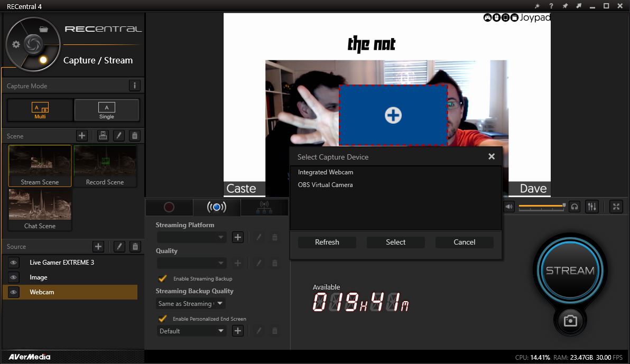
Task: Select Single capture mode
Action: (x=106, y=110)
